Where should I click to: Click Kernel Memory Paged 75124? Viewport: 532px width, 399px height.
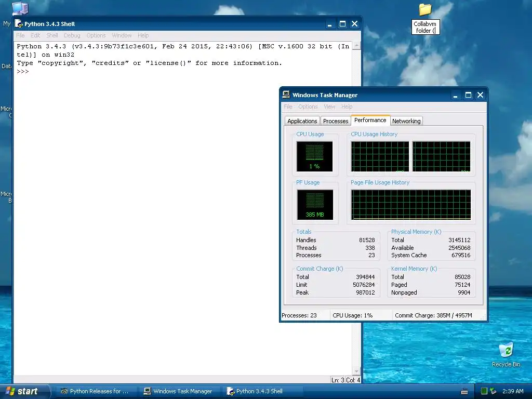462,285
